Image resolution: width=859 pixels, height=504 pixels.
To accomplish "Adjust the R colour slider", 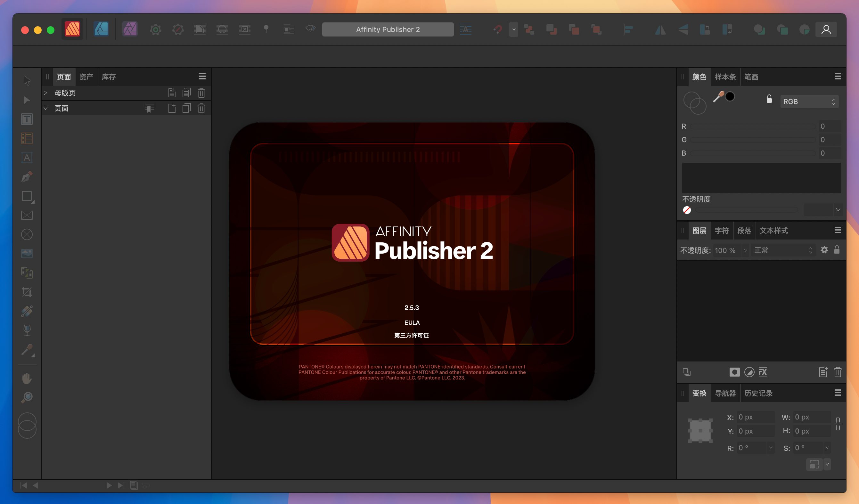I will click(753, 126).
